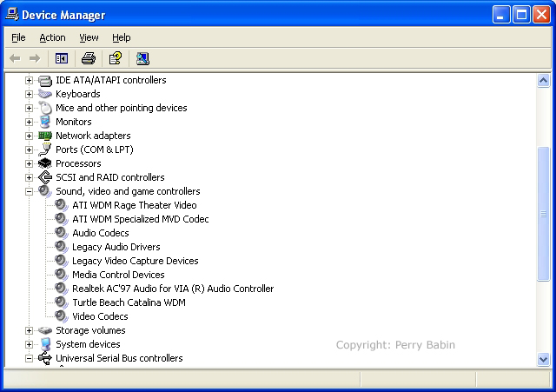The height and width of the screenshot is (392, 556).
Task: Select Realtek AC'97 Audio for VIA Controller
Action: [x=173, y=289]
